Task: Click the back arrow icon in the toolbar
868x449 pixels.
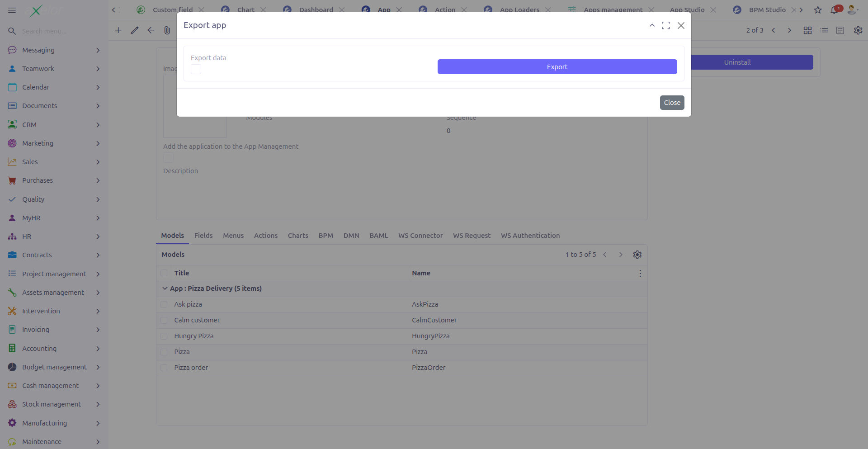Action: point(151,30)
